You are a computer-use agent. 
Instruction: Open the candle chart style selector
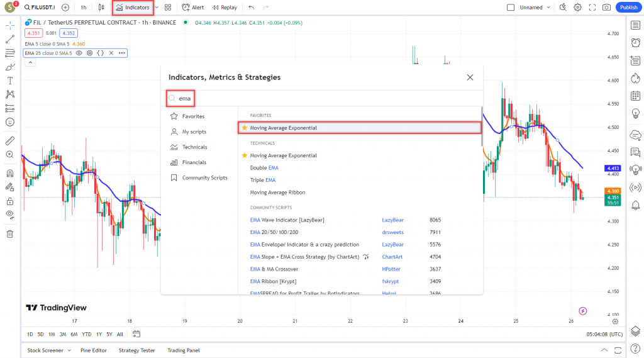point(101,8)
